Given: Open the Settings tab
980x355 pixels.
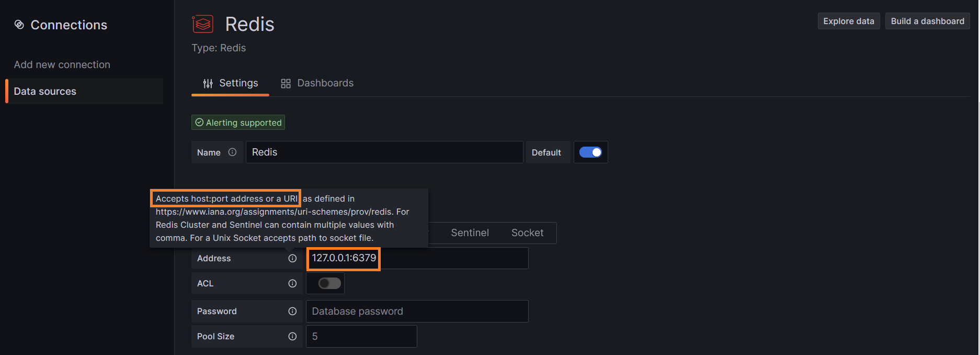Looking at the screenshot, I should tap(230, 83).
